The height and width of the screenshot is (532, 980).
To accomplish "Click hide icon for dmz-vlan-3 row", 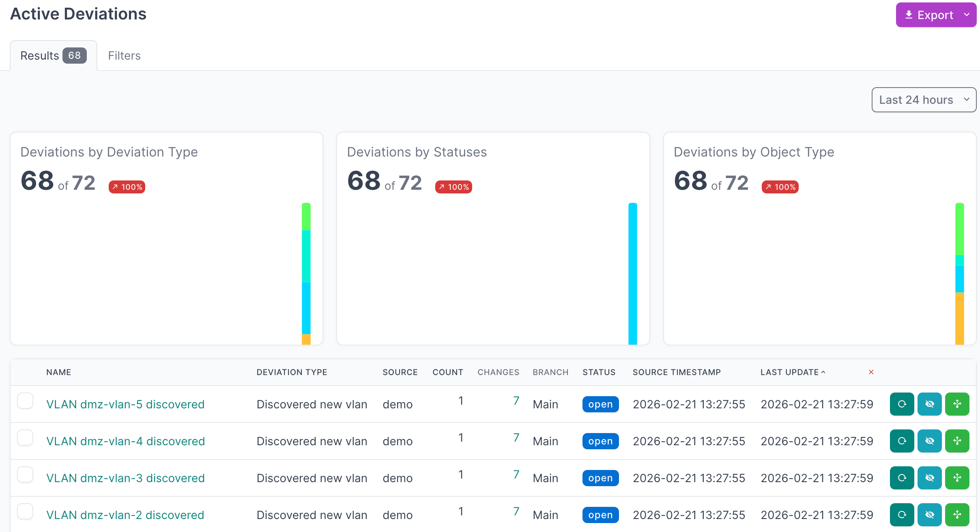I will [929, 478].
